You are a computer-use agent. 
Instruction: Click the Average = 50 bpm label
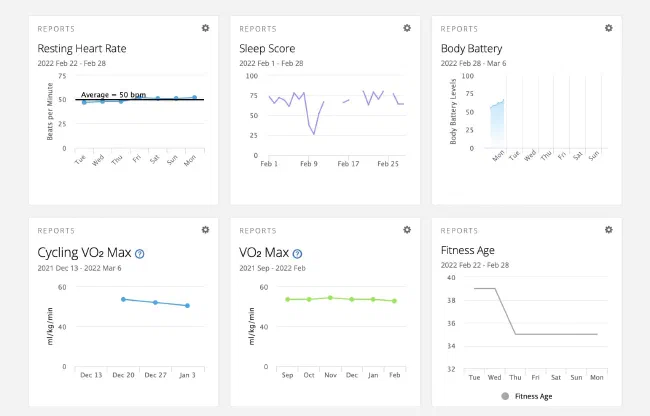coord(113,94)
